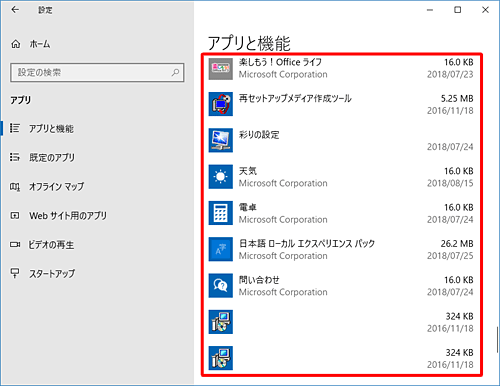Image resolution: width=500 pixels, height=386 pixels.
Task: Click the アプリと機能 sidebar list icon
Action: [15, 128]
